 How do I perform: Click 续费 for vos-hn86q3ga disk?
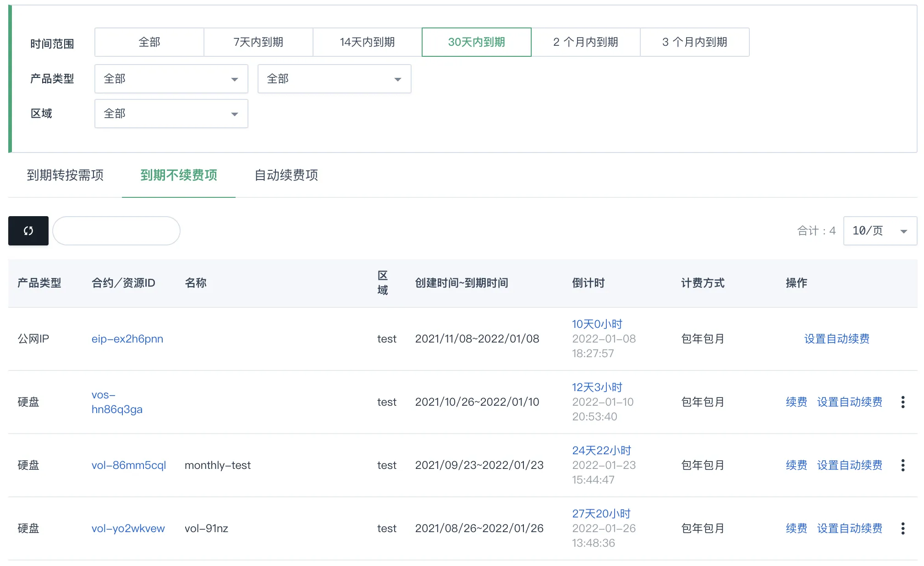(x=796, y=402)
